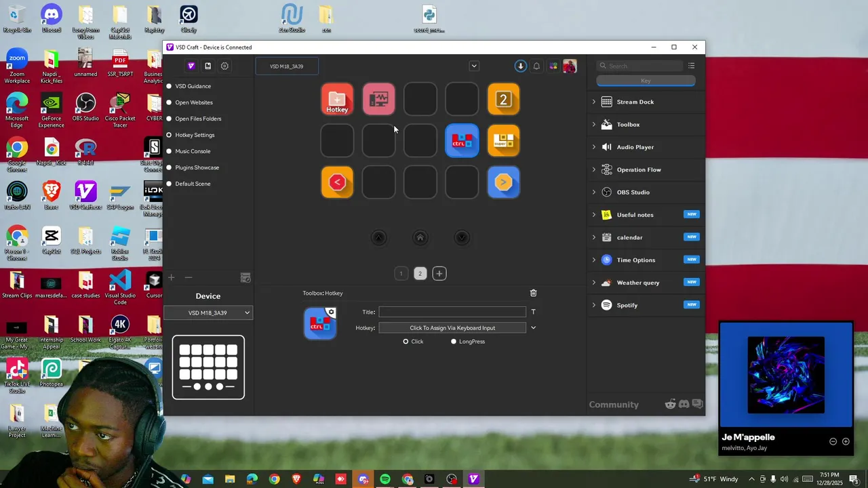Viewport: 868px width, 488px height.
Task: Click the device layout preview thumbnail
Action: [x=208, y=367]
